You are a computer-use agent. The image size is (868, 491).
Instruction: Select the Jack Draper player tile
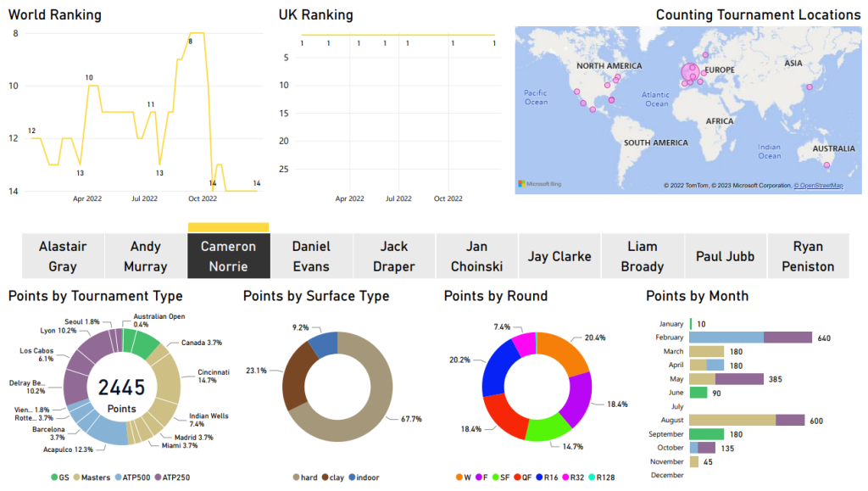tap(394, 256)
